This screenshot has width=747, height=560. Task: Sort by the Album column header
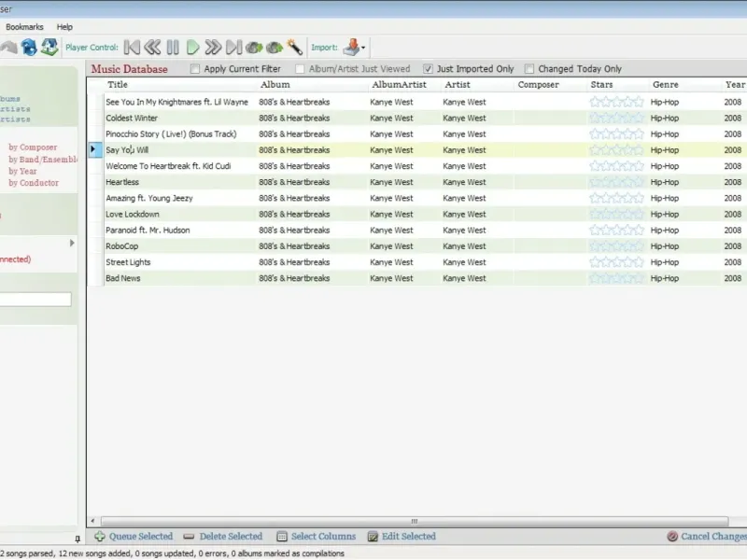pyautogui.click(x=275, y=84)
